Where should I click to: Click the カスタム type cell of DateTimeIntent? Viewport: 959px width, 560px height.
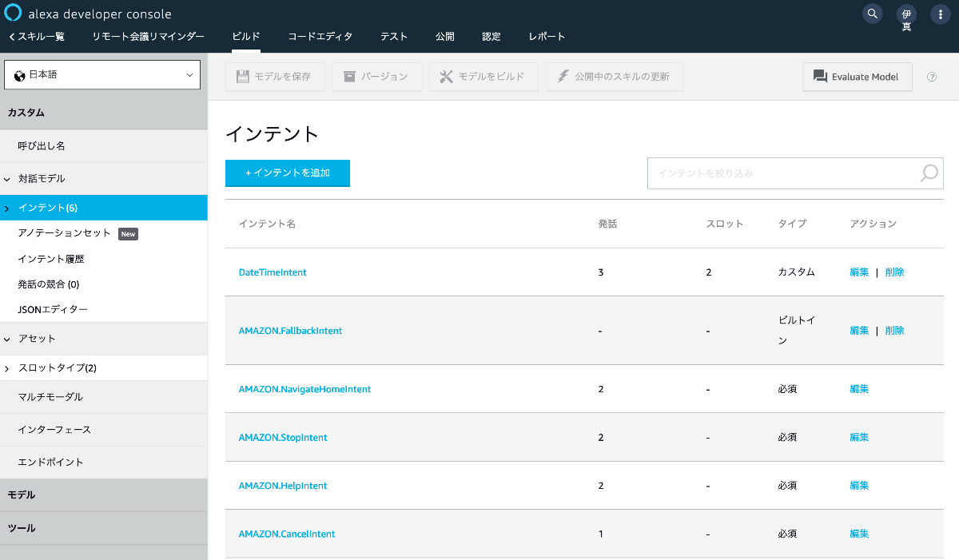click(797, 272)
